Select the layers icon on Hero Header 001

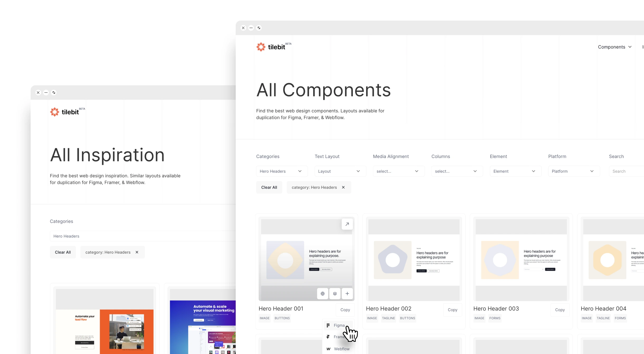335,294
